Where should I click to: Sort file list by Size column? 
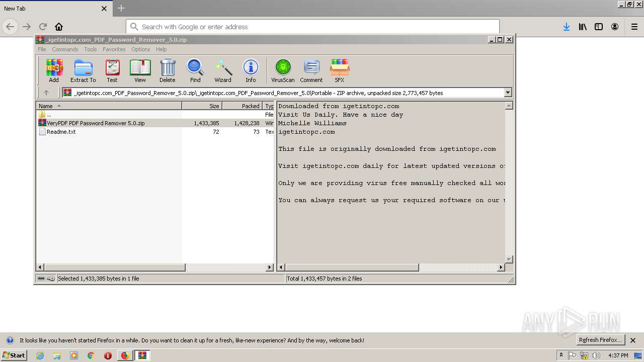pos(202,106)
